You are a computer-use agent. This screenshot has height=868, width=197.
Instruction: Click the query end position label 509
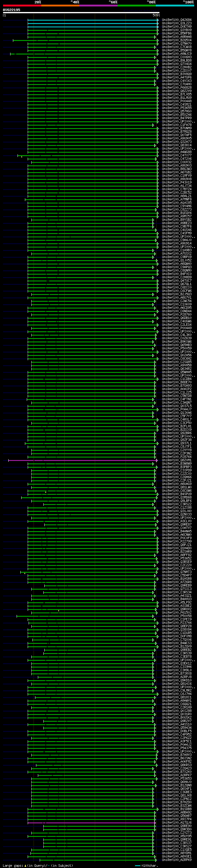pyautogui.click(x=155, y=15)
